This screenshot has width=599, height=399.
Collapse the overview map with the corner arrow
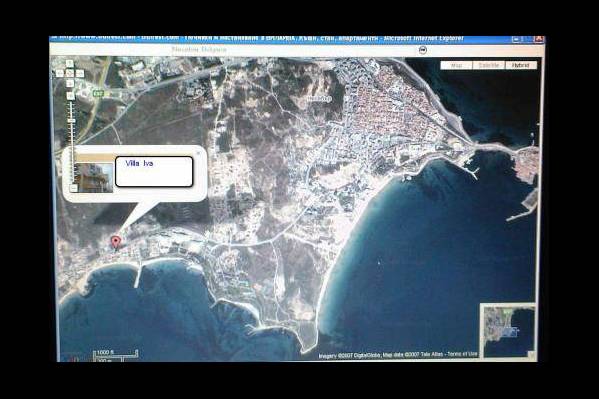pos(531,354)
